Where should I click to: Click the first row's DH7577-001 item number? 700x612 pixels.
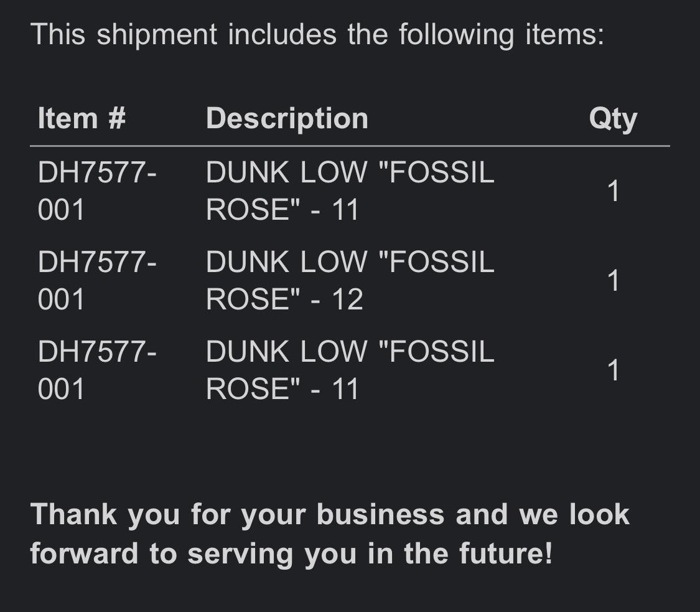coord(96,191)
